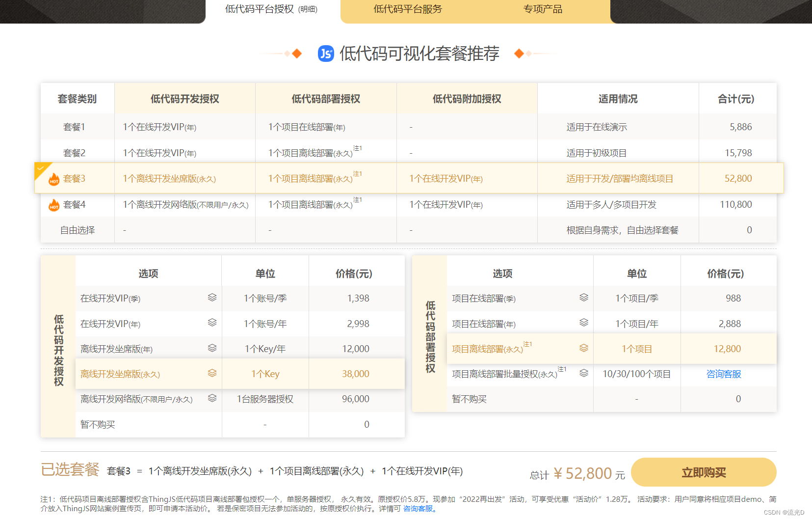812x520 pixels.
Task: Click 适用于初级项目 text
Action: click(x=597, y=153)
